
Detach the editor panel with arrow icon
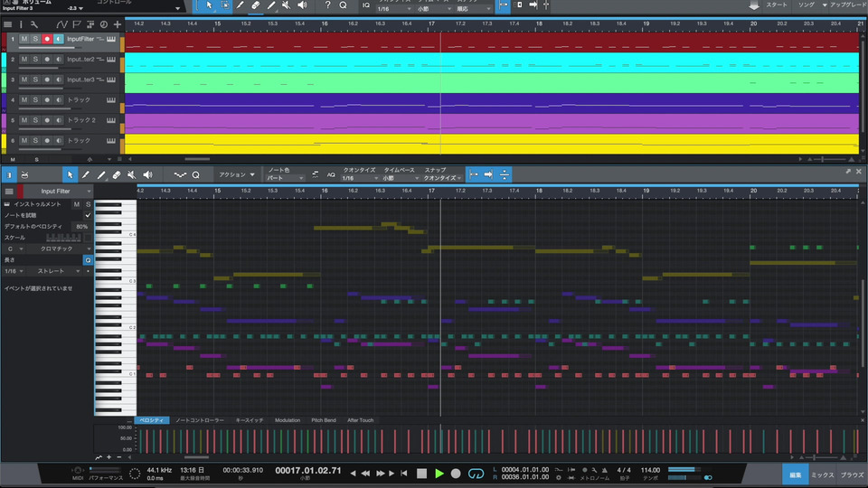pyautogui.click(x=848, y=172)
